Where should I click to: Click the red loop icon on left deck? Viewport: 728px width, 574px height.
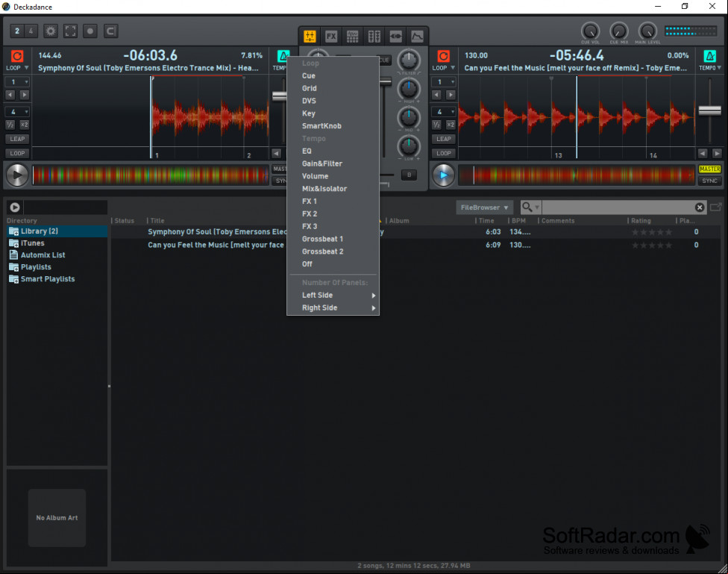click(x=17, y=56)
